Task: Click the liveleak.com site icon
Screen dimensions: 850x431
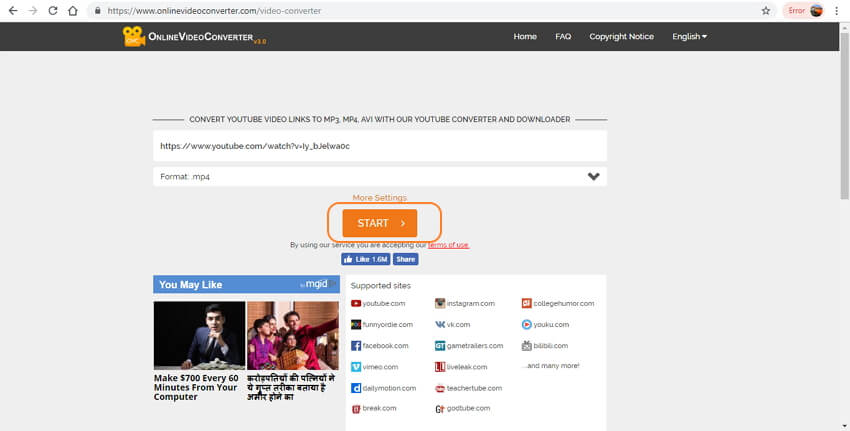Action: 440,367
